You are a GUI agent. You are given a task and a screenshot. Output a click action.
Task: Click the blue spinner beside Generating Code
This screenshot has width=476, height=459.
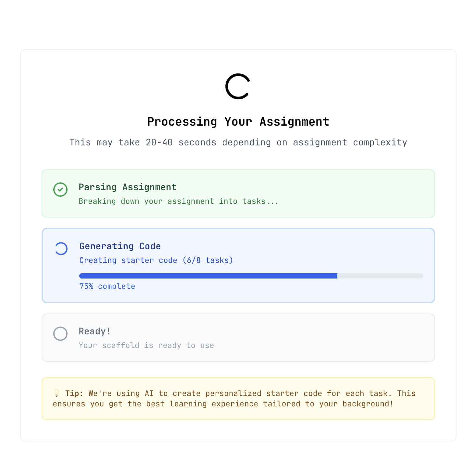click(x=61, y=249)
